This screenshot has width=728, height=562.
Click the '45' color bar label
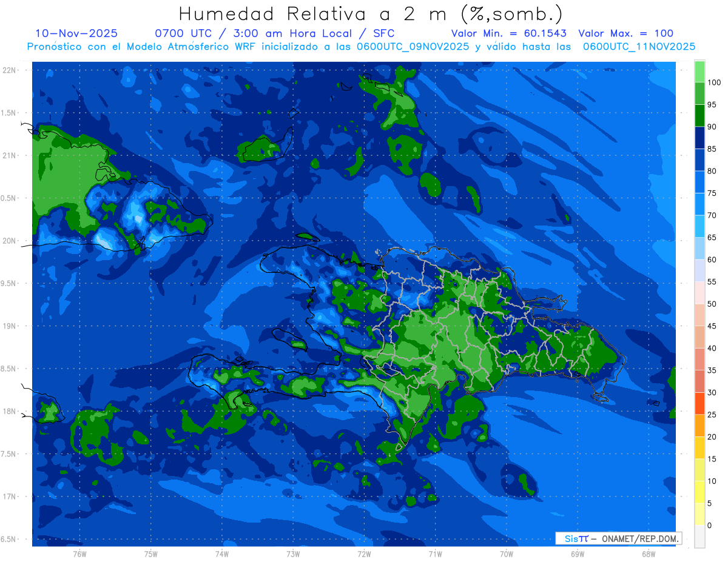(x=712, y=326)
